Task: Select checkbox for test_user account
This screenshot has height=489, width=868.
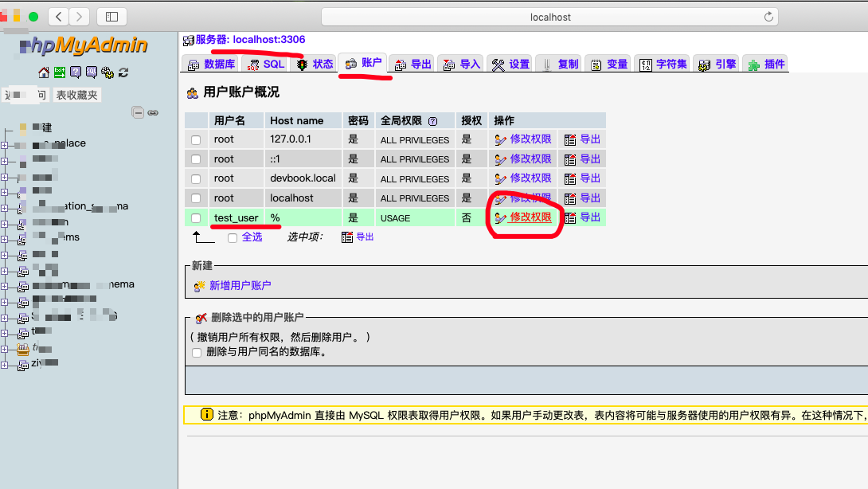Action: point(196,218)
